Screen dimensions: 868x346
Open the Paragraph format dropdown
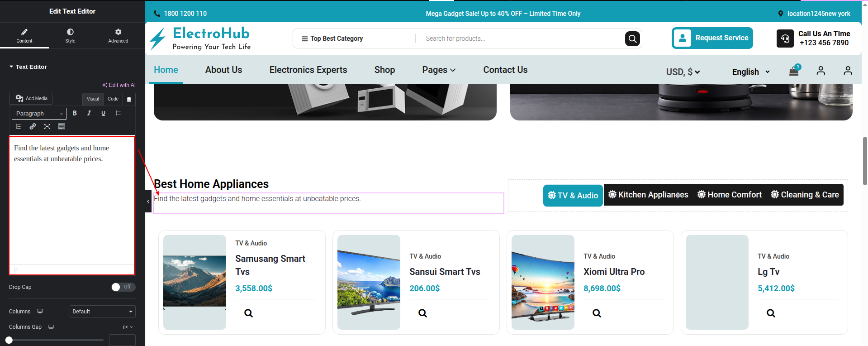click(x=39, y=114)
